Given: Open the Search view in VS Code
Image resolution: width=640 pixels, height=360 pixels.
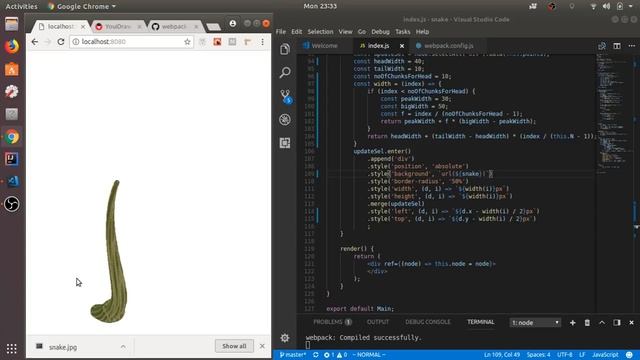Looking at the screenshot, I should coord(285,73).
